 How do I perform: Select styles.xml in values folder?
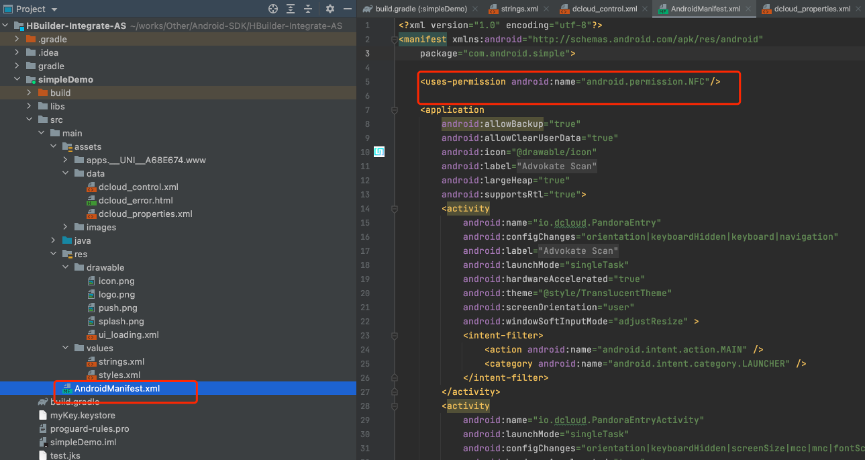119,375
